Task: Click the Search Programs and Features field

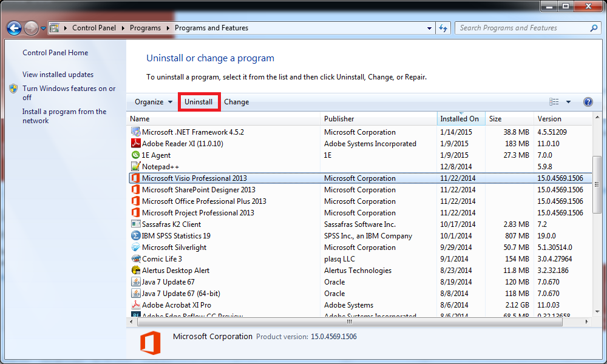Action: click(x=522, y=28)
